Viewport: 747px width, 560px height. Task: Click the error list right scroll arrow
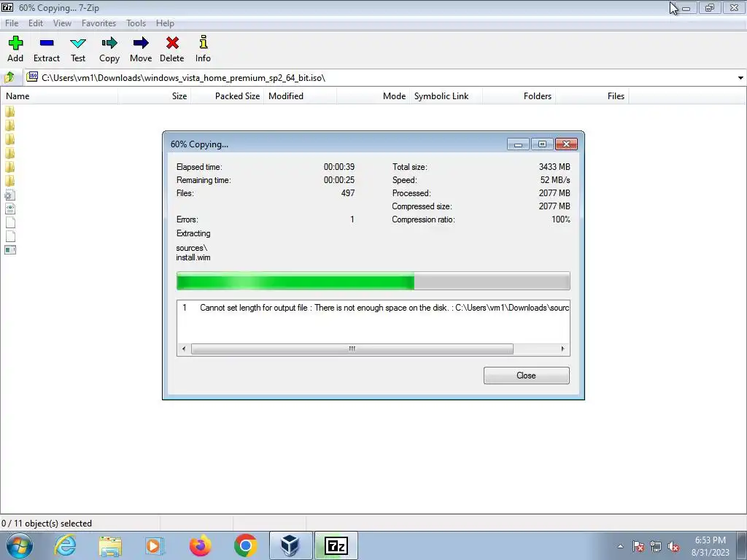(x=563, y=349)
